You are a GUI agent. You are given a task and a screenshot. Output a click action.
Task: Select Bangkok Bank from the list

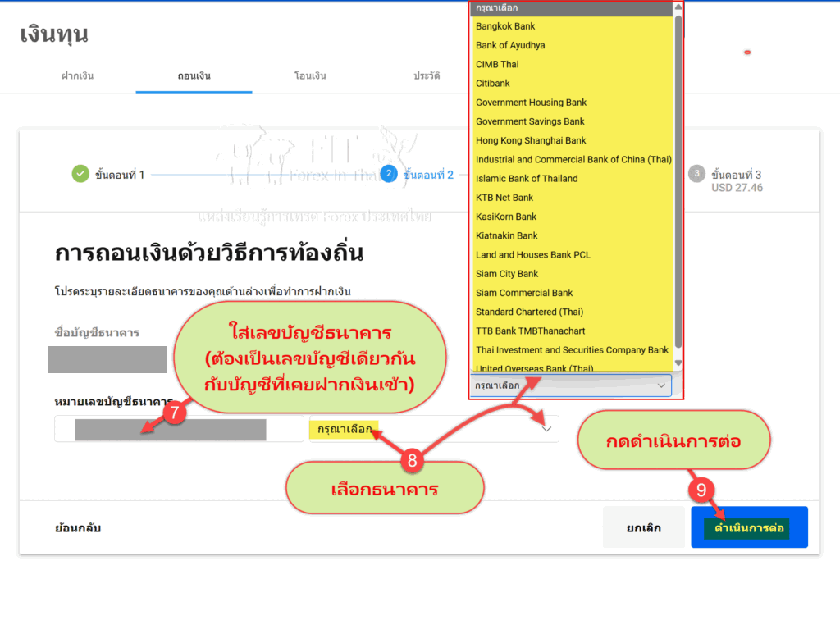[505, 26]
